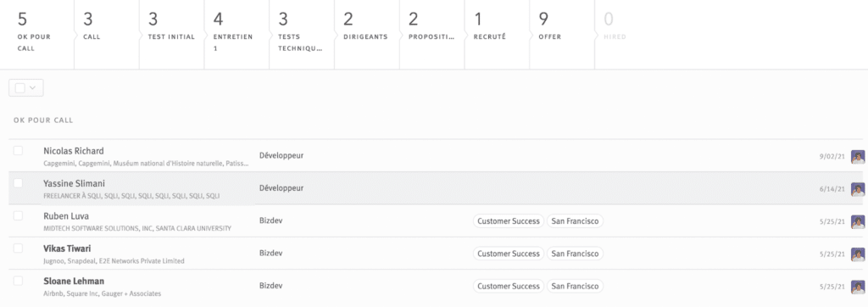Click the San Francisco tag for Vikas Tiwari
The image size is (868, 307).
pyautogui.click(x=576, y=254)
